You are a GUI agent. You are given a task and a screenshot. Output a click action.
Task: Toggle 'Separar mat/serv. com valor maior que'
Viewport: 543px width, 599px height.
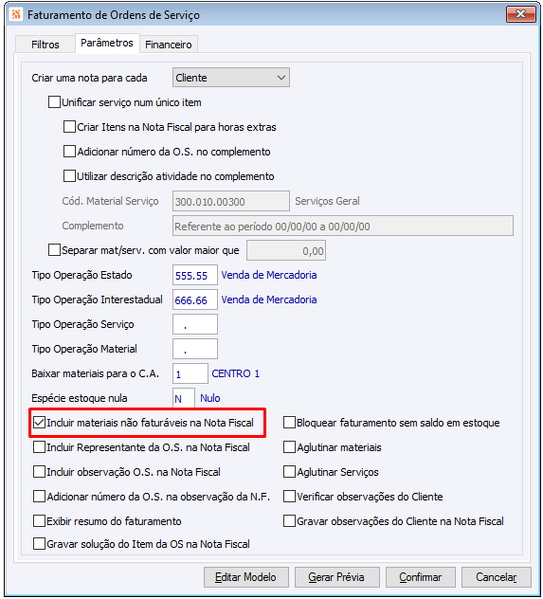(x=54, y=250)
